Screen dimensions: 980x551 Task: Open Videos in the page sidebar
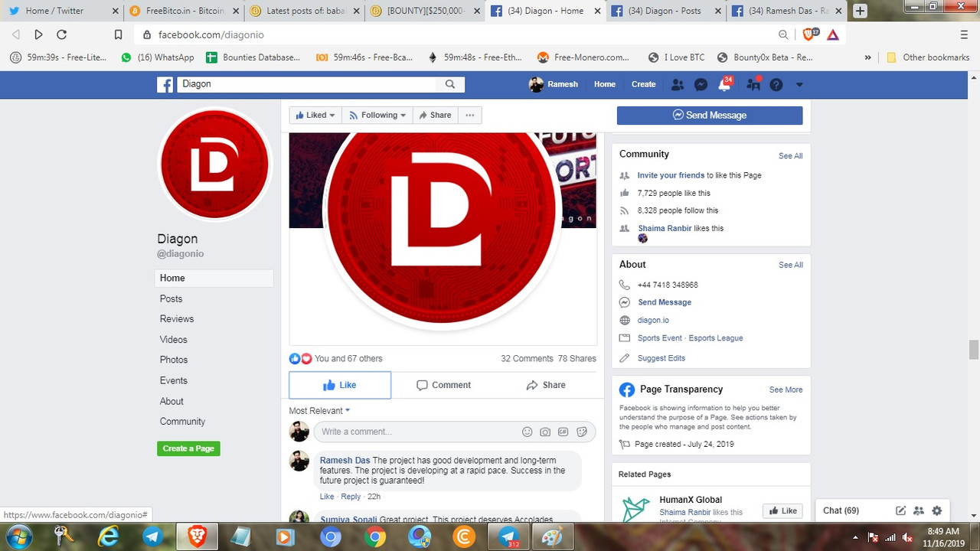coord(174,340)
